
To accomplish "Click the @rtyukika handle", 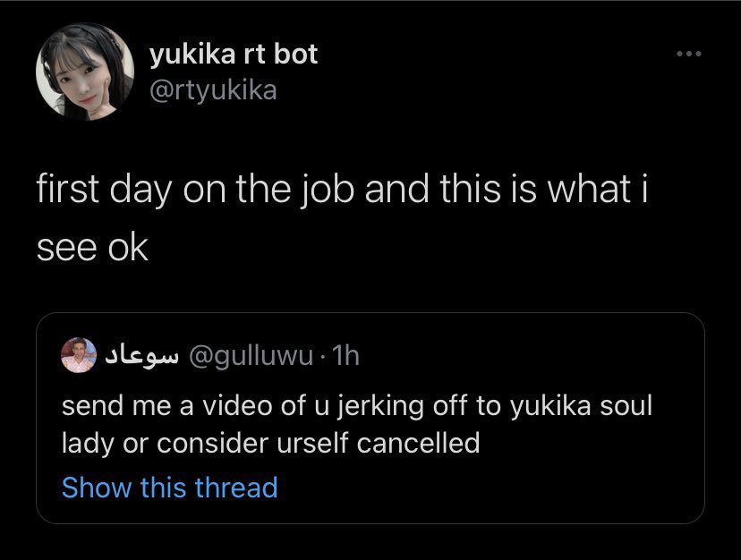I will tap(213, 89).
